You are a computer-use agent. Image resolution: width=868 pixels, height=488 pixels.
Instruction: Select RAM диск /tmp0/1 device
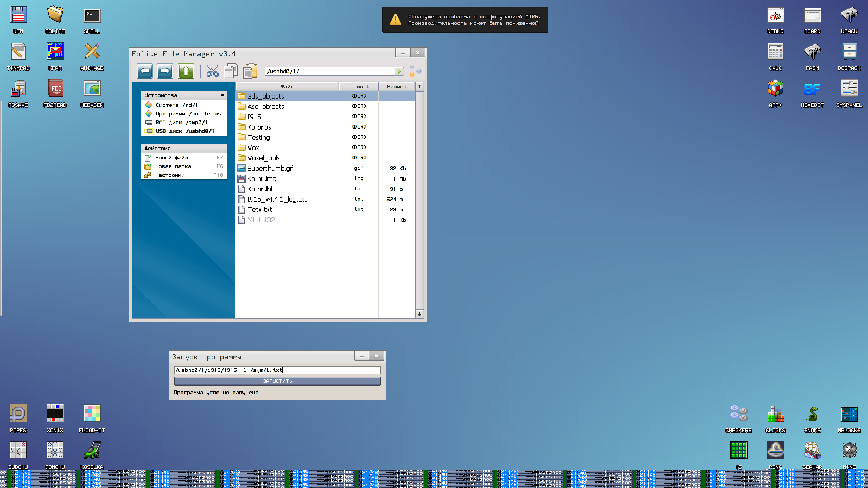pyautogui.click(x=181, y=123)
